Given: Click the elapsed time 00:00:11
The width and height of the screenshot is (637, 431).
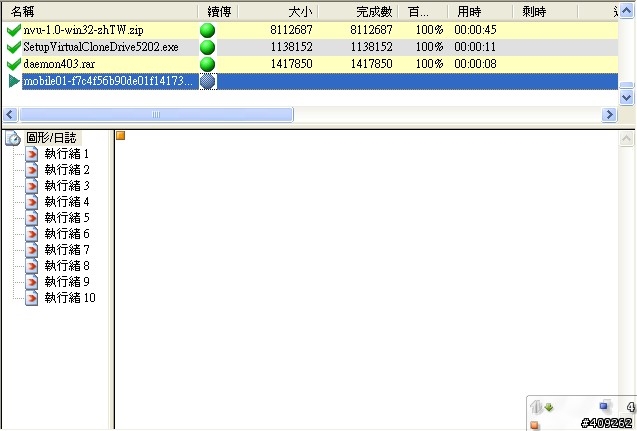Looking at the screenshot, I should pos(475,47).
